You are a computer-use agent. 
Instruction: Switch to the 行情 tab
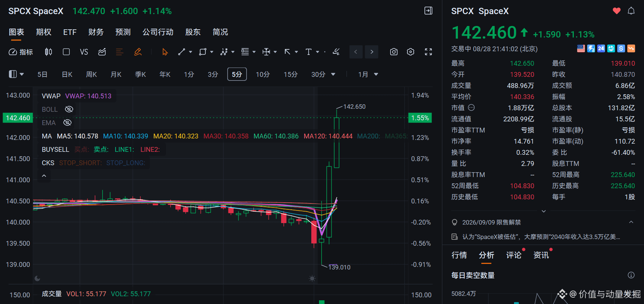coord(459,255)
